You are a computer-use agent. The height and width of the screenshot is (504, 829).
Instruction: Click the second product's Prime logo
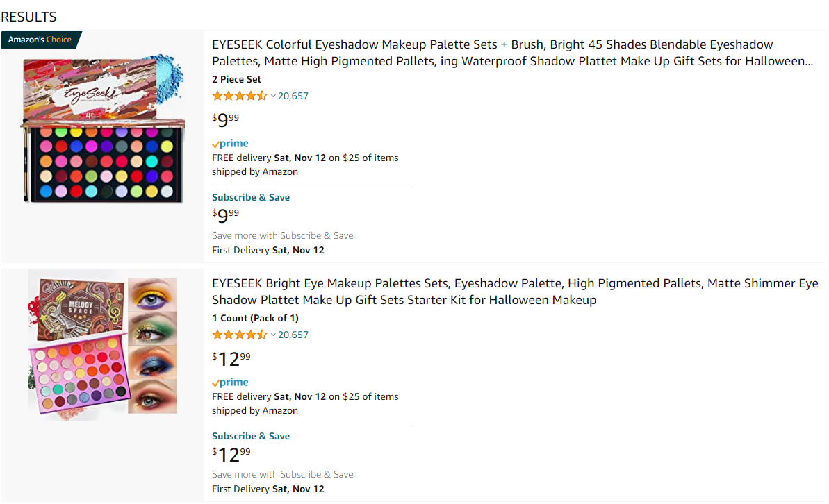coord(230,383)
